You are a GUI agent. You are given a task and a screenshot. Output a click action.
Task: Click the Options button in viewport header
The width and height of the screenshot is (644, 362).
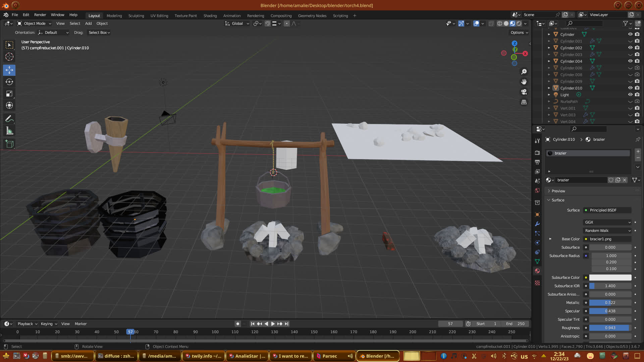tap(519, 33)
